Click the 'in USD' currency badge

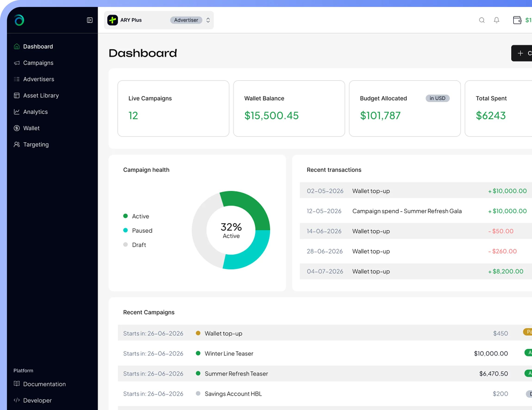[438, 98]
